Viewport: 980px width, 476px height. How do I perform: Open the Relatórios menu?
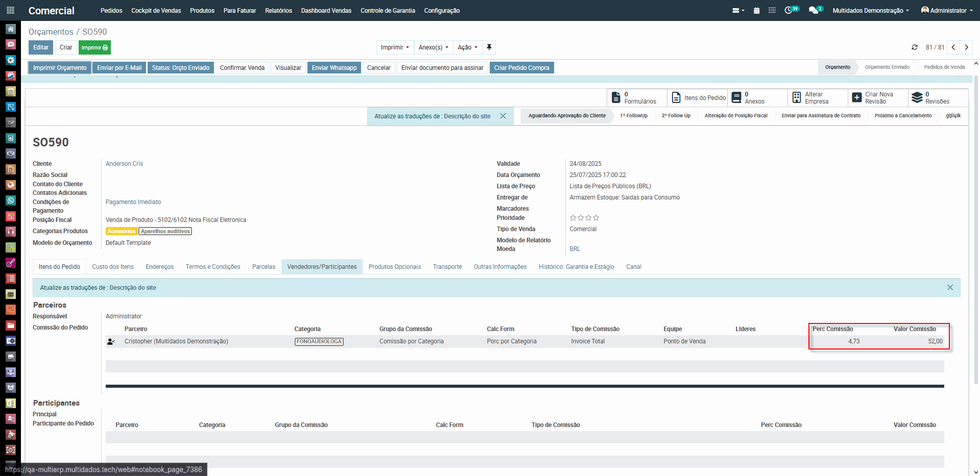coord(278,11)
